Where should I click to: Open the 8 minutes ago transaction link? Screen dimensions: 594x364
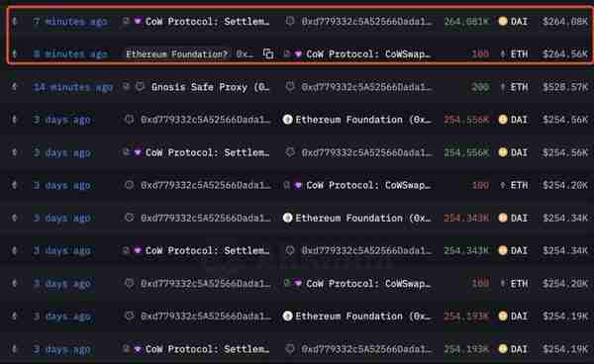pyautogui.click(x=70, y=54)
